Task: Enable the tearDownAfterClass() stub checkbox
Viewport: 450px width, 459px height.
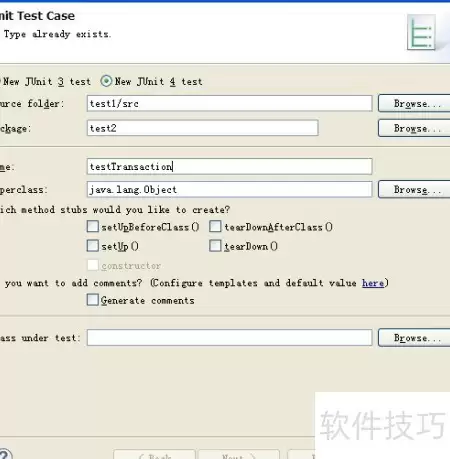Action: tap(215, 226)
